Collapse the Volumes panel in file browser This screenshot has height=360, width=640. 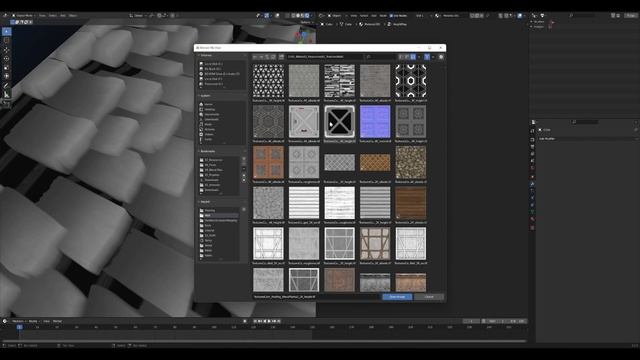click(x=205, y=55)
